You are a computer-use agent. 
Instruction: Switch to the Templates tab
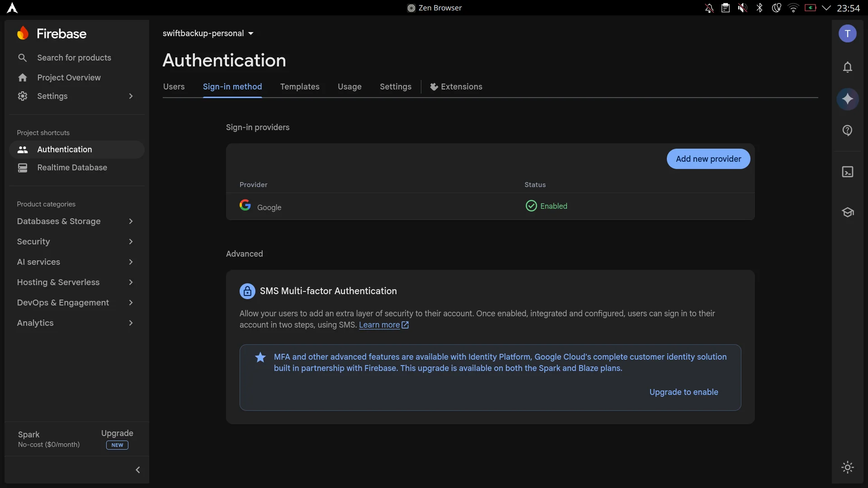pyautogui.click(x=300, y=87)
